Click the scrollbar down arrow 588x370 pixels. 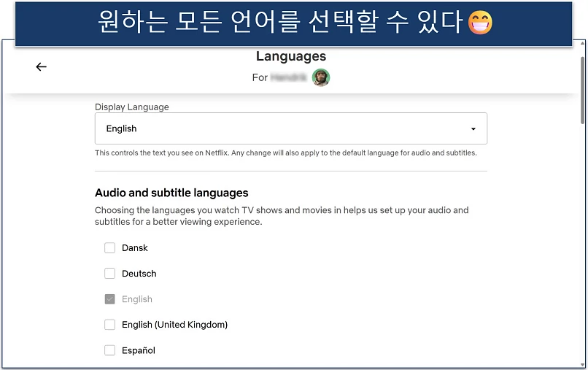[x=582, y=364]
